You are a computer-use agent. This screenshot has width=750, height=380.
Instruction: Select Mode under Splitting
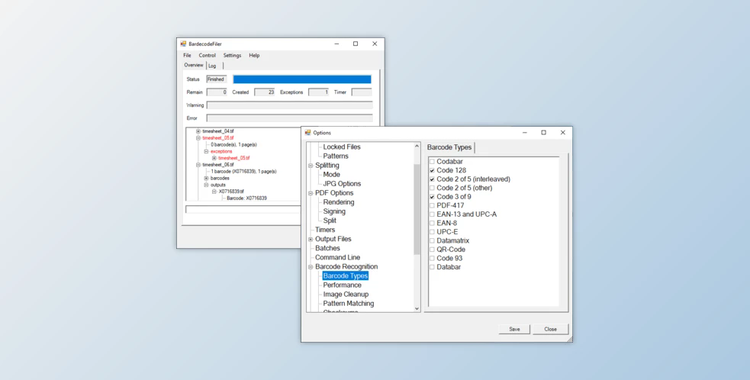pyautogui.click(x=331, y=175)
